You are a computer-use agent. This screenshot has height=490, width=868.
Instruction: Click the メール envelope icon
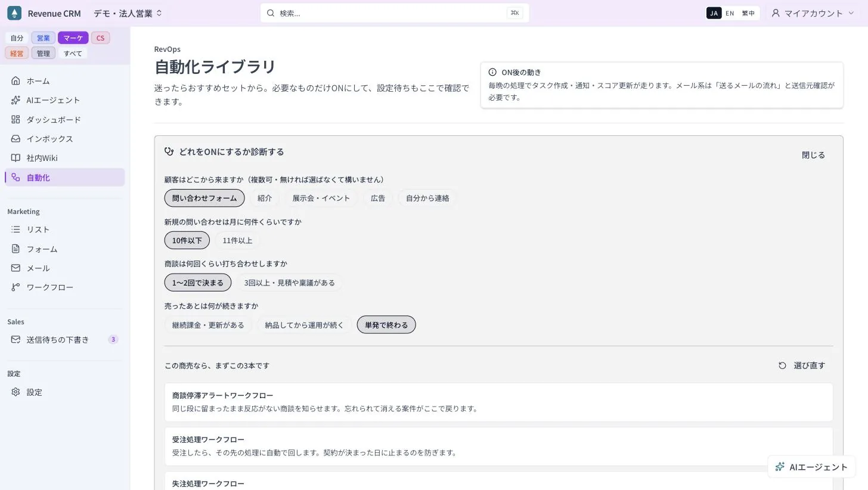click(x=15, y=268)
